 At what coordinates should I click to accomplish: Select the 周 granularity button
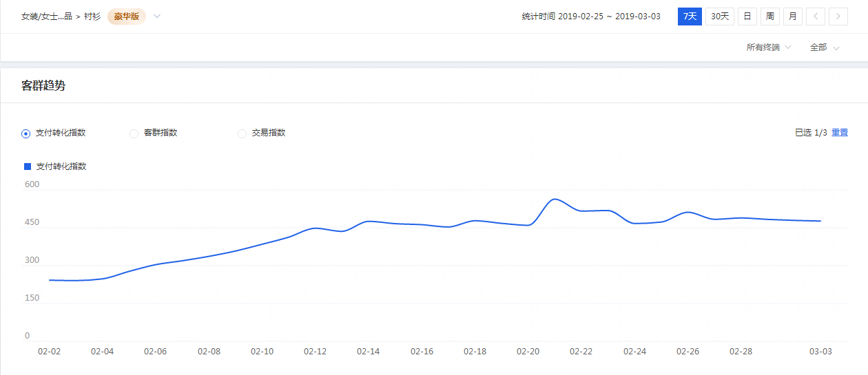point(770,17)
